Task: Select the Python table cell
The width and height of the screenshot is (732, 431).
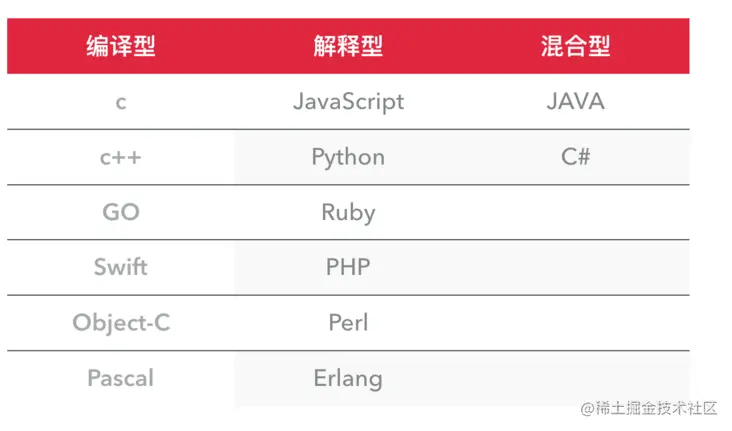Action: [x=348, y=157]
